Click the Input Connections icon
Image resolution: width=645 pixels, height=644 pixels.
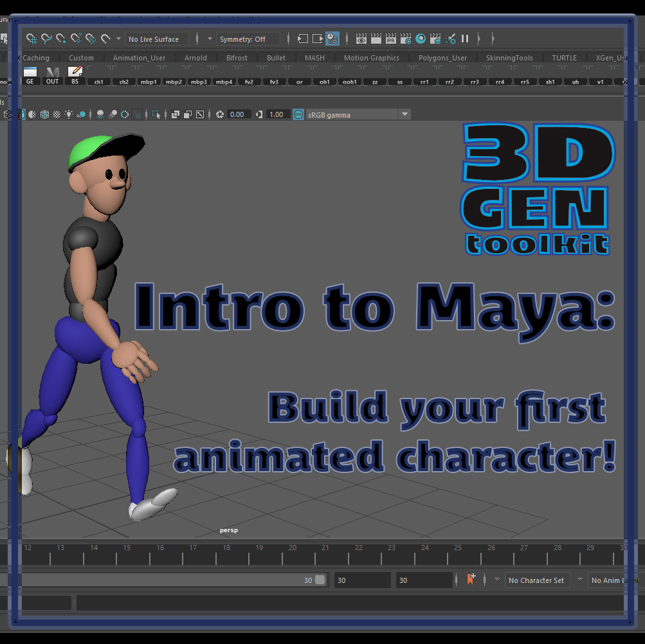pos(302,39)
